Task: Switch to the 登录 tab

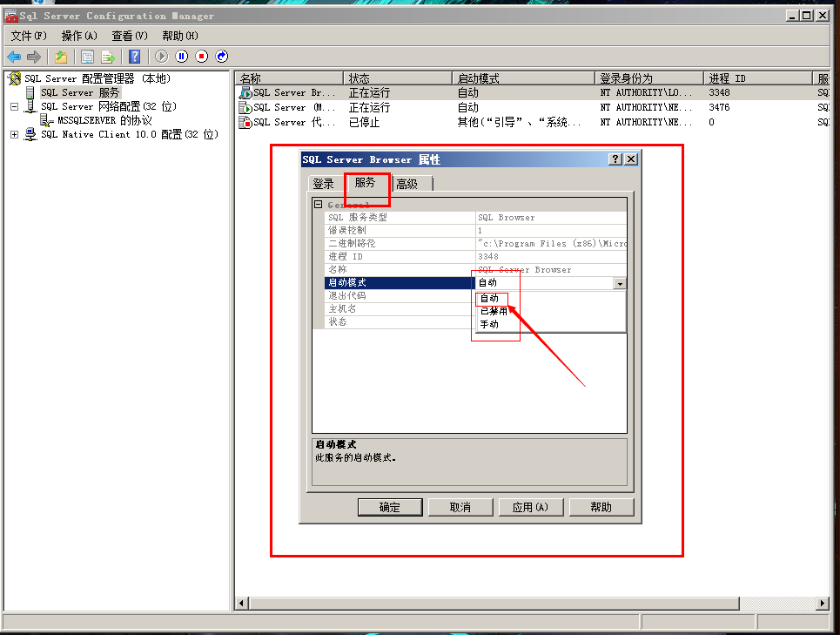Action: (x=324, y=184)
